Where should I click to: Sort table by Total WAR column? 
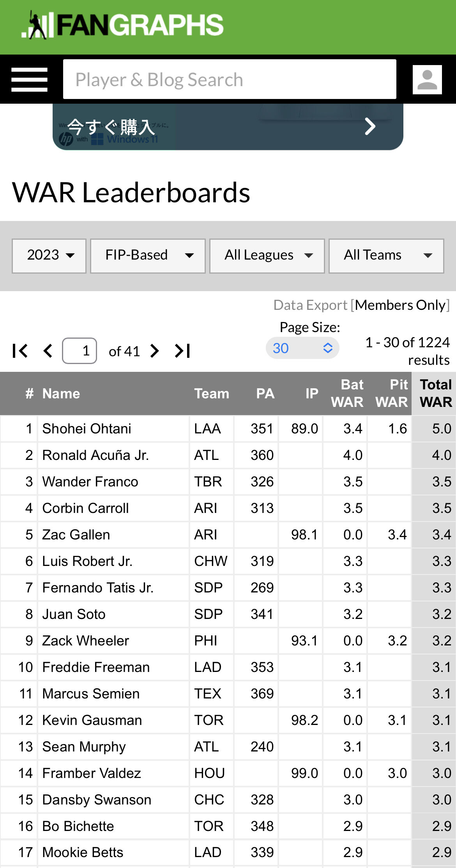coord(436,393)
